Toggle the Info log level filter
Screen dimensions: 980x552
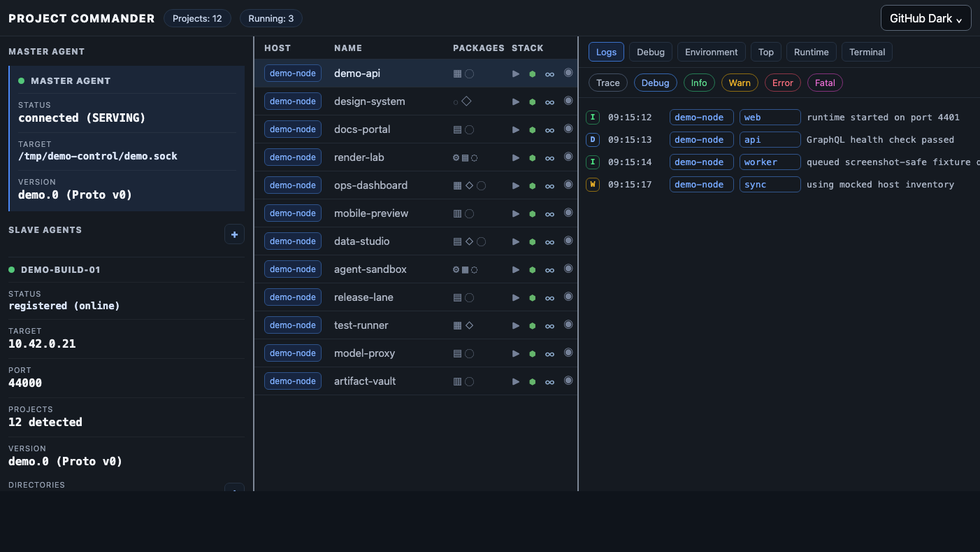[699, 83]
